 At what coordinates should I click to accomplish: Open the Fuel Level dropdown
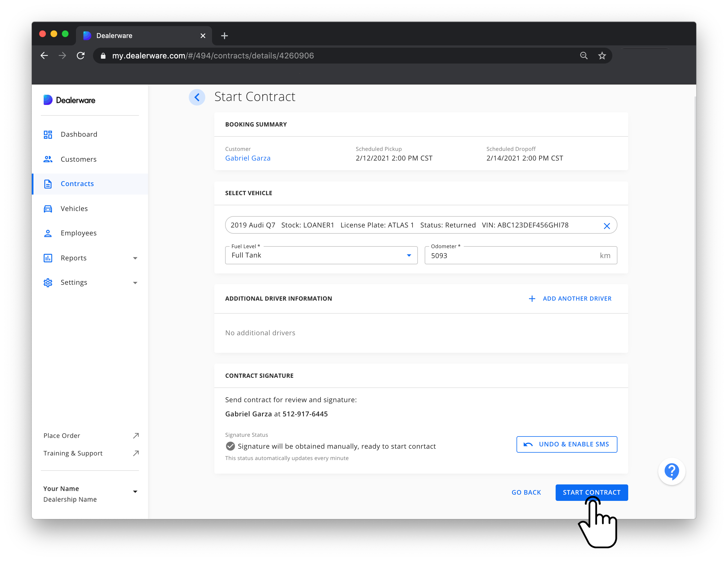pos(321,256)
